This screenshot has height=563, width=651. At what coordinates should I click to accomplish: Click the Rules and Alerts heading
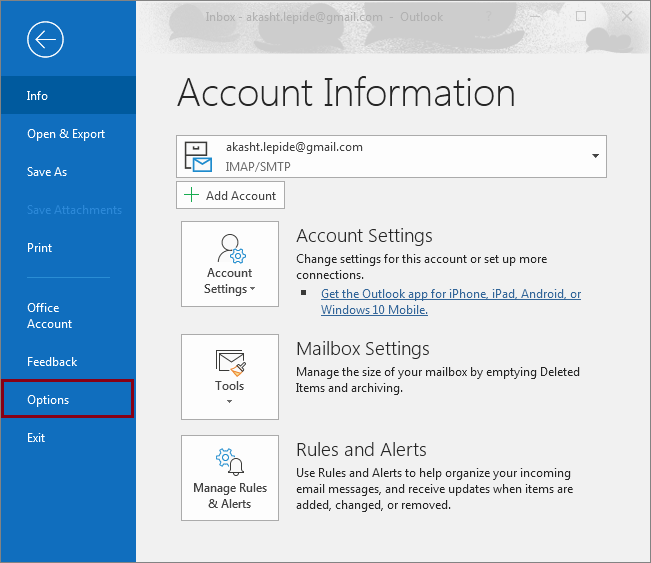pyautogui.click(x=361, y=450)
